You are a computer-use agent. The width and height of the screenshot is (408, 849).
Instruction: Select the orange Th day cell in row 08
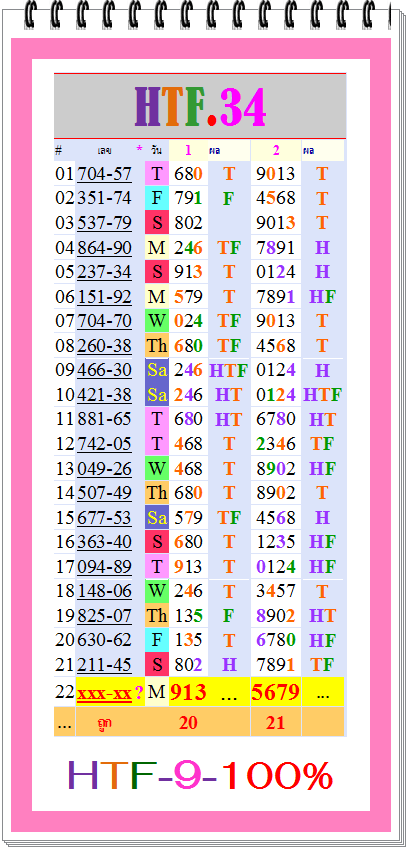(157, 345)
